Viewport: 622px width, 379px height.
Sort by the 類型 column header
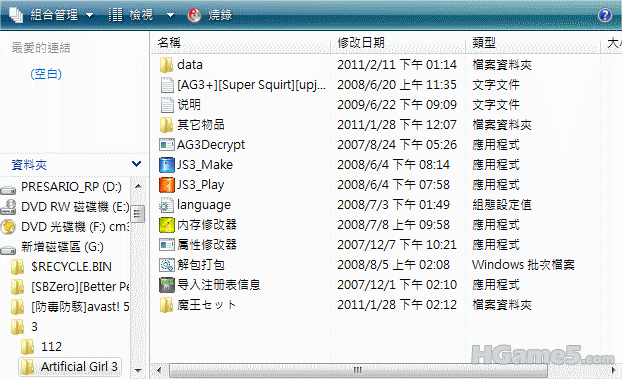[x=532, y=42]
